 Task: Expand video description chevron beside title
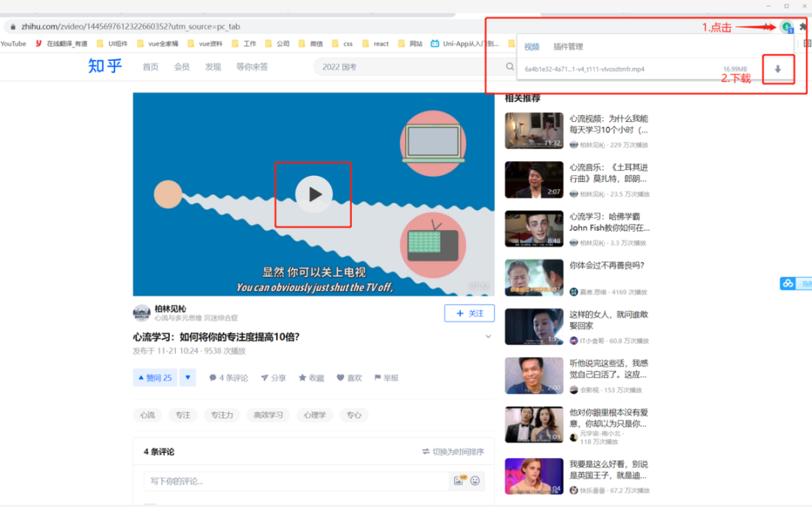point(488,336)
